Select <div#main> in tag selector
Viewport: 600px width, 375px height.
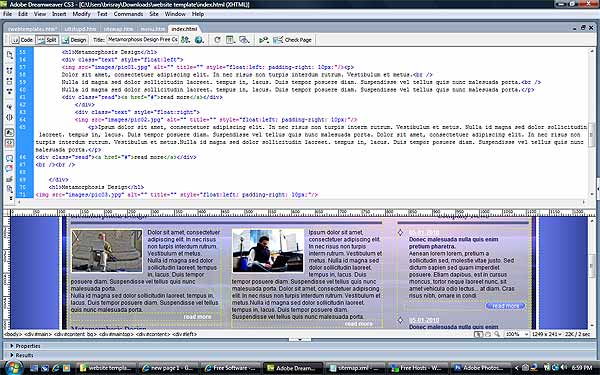coord(38,334)
